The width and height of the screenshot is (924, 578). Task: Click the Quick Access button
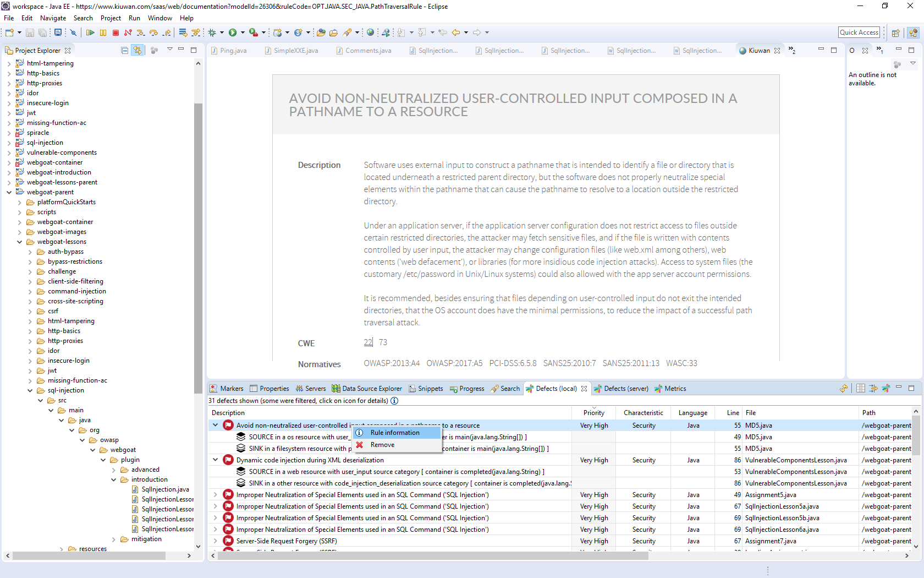coord(859,32)
